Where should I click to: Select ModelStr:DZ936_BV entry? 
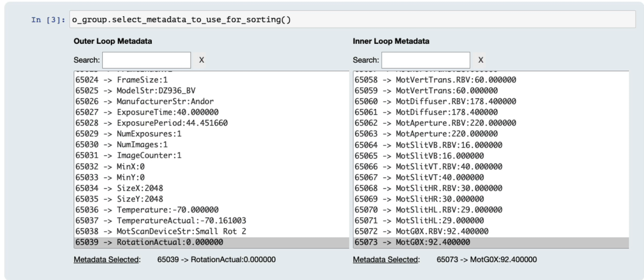pos(156,91)
